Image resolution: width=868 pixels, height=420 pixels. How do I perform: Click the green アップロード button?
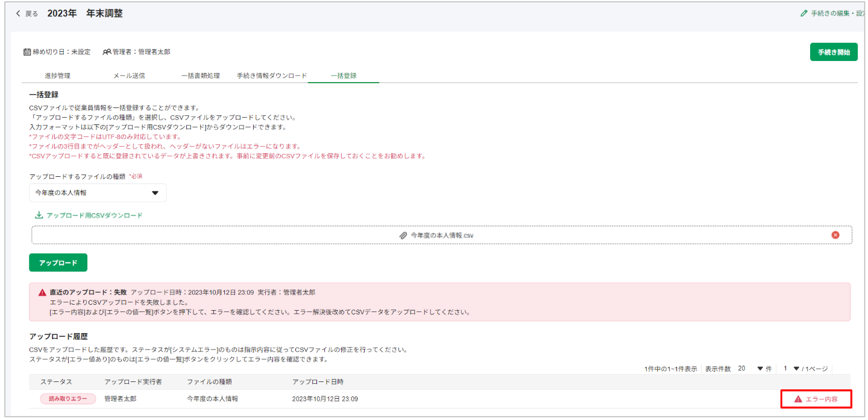(x=58, y=263)
